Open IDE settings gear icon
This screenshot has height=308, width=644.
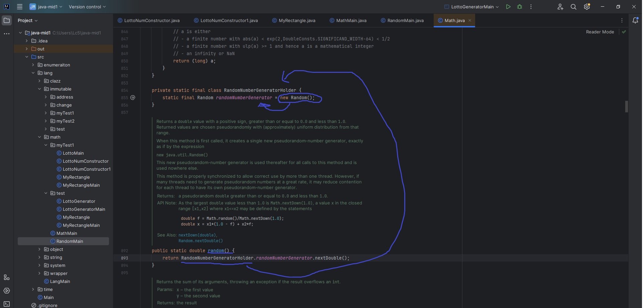tap(587, 7)
